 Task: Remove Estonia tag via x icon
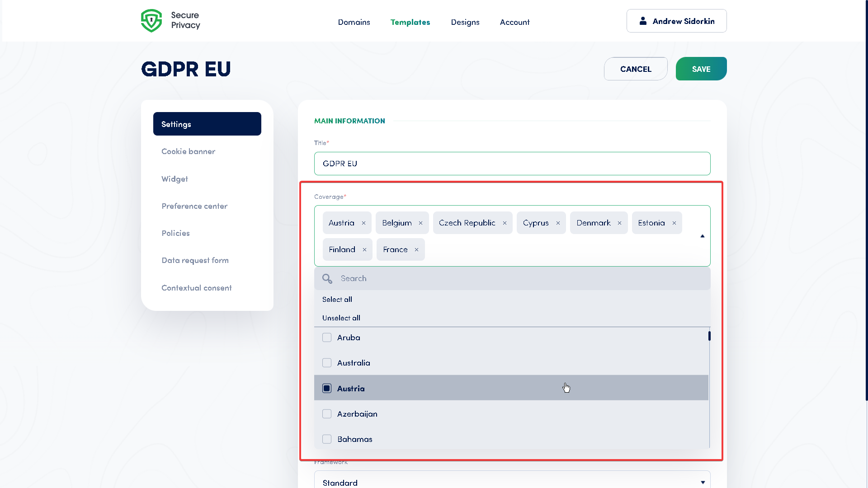point(674,222)
